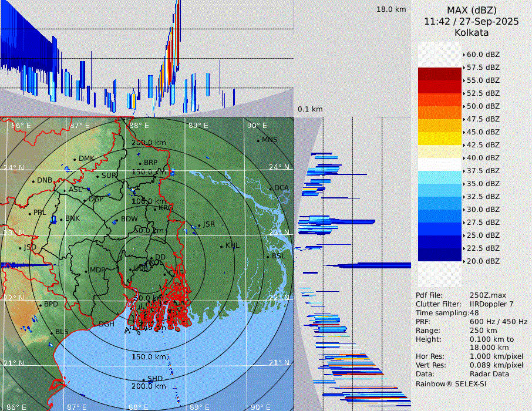
Task: Select the SHD station dot offshore
Action: (x=143, y=379)
